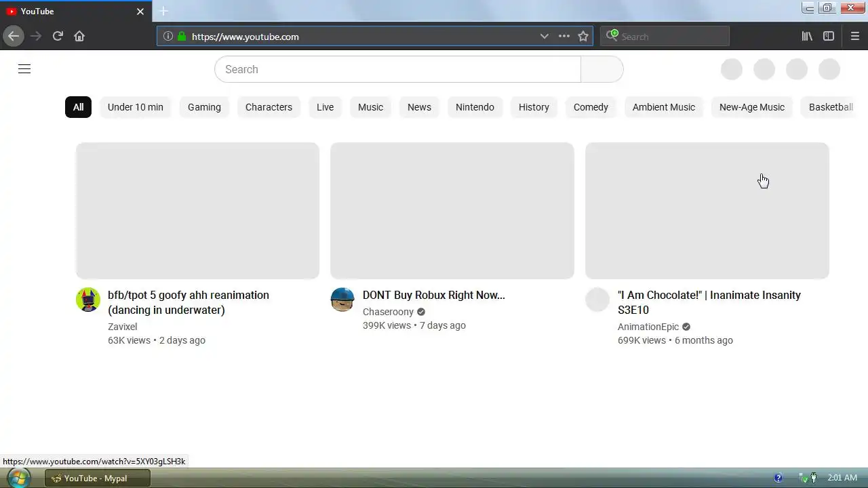The image size is (868, 488).
Task: Click the bfb/tpot 5 goofy ahh reanimation title
Action: (189, 302)
